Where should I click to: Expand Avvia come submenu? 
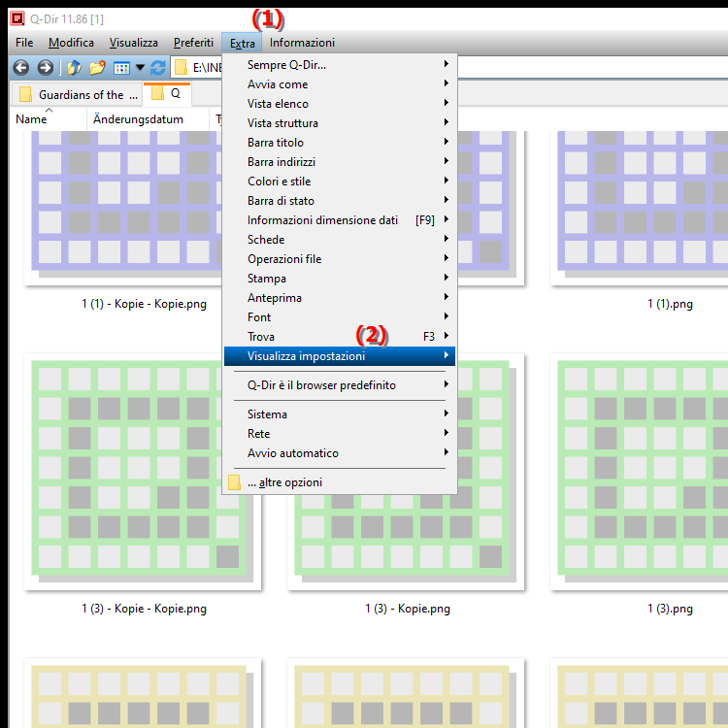tap(340, 84)
